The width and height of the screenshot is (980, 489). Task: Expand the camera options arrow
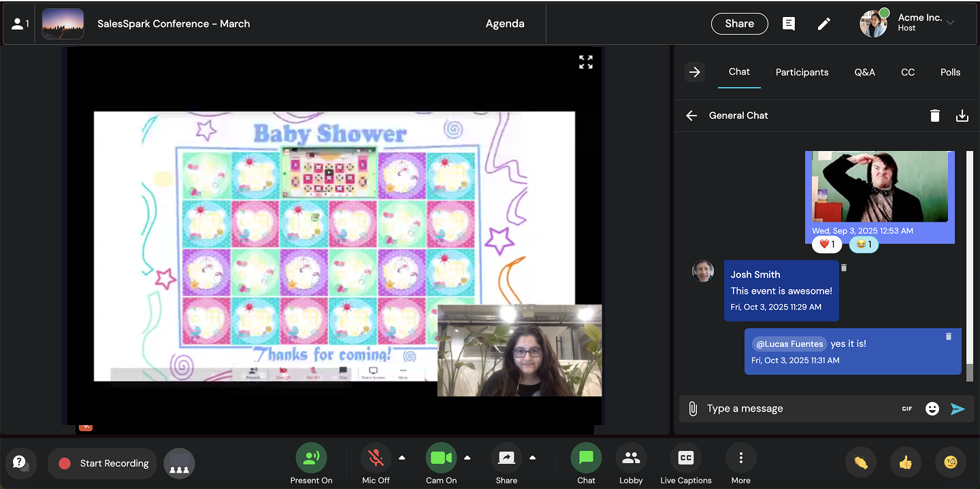(468, 458)
